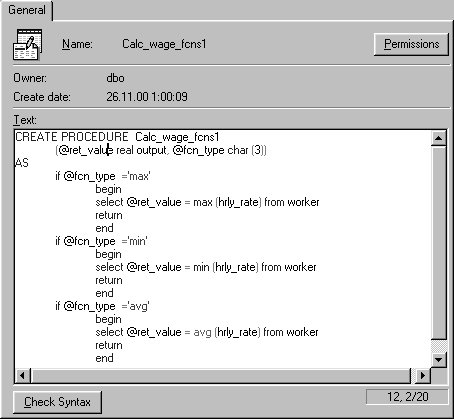Click the select min (hrly_rate) line
454x419 pixels.
click(x=206, y=267)
